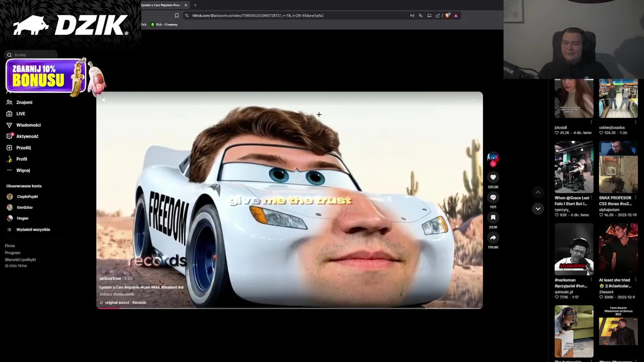Open the dog video thumbnail
644x362 pixels.
tap(574, 331)
